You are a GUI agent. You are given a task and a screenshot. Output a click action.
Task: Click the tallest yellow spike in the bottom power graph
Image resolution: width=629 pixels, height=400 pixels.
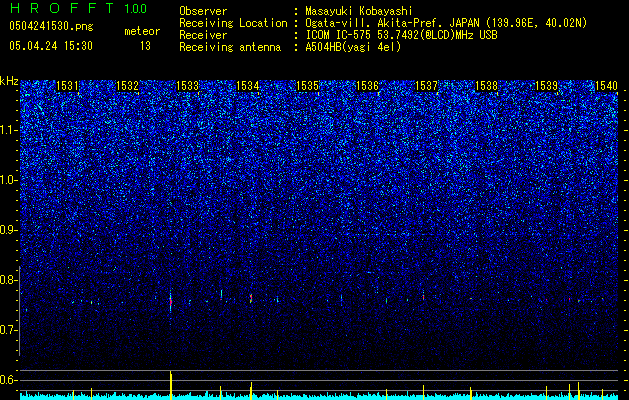[171, 385]
